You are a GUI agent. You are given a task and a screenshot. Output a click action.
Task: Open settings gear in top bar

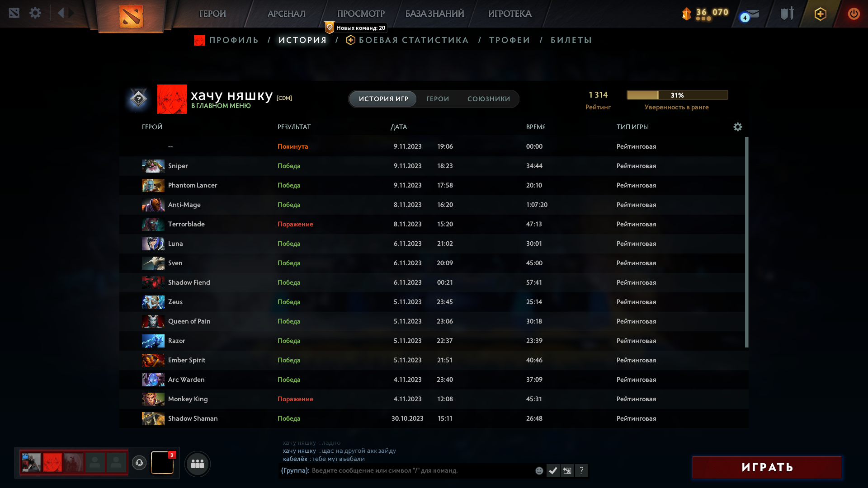(35, 13)
